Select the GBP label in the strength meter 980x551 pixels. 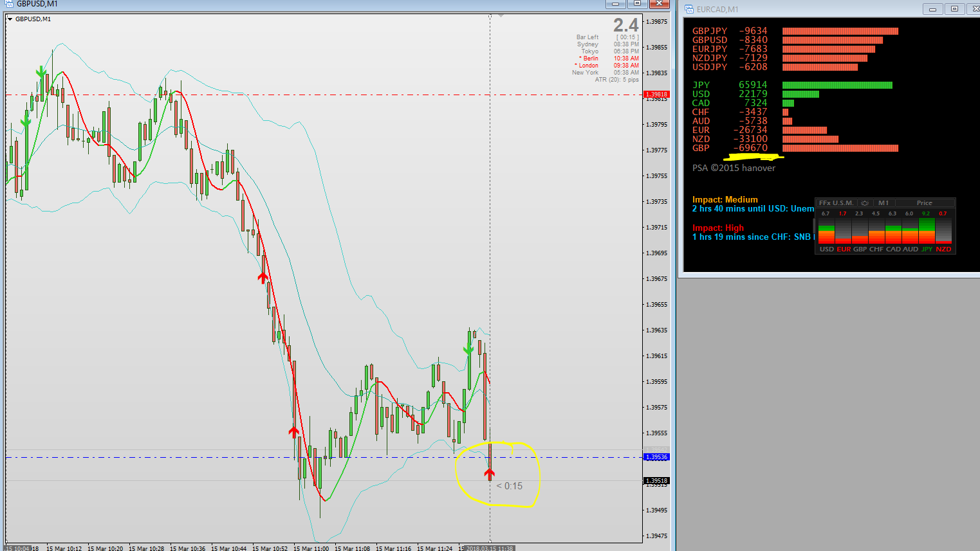(x=860, y=249)
